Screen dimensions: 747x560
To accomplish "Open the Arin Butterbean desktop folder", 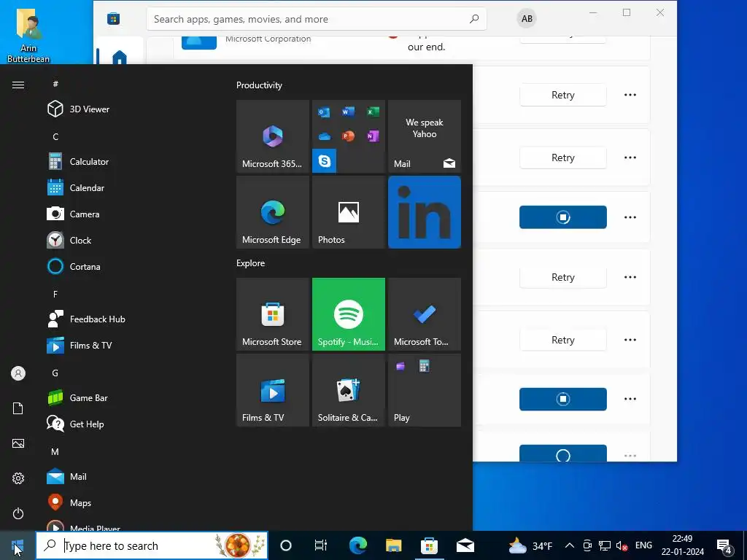I will [x=28, y=36].
